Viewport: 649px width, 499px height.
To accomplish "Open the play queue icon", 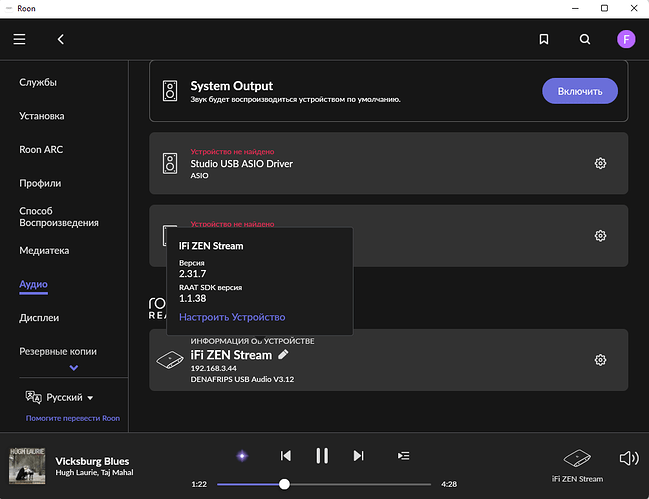I will point(404,456).
